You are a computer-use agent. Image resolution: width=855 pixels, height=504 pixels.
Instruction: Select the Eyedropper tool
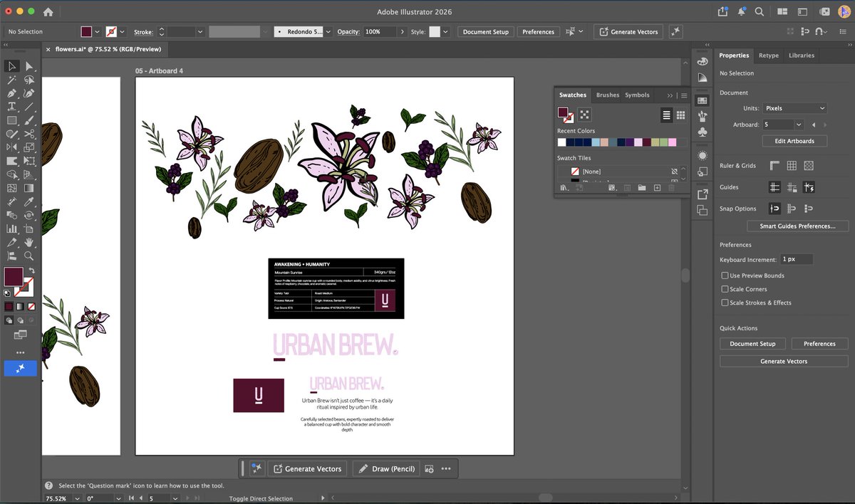pyautogui.click(x=29, y=201)
